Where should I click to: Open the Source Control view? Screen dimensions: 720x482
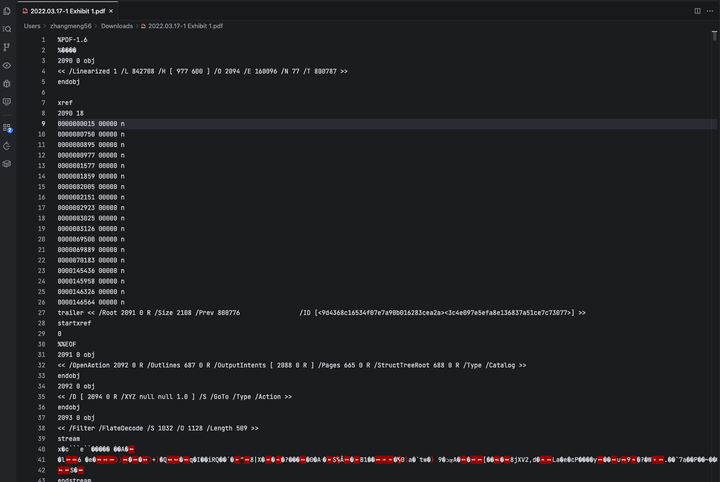point(7,46)
